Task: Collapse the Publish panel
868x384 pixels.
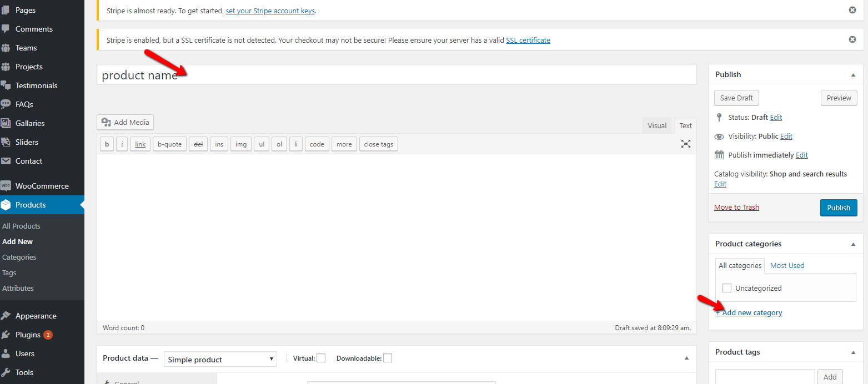Action: pos(853,74)
